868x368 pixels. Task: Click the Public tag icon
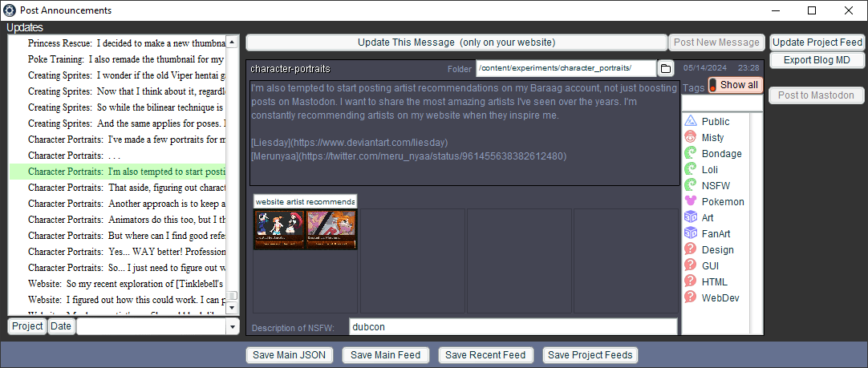click(x=690, y=121)
